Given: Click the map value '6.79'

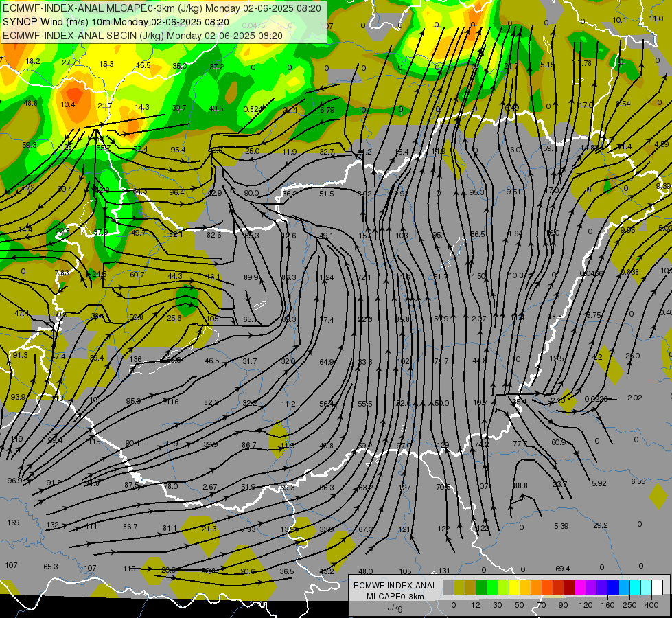Looking at the screenshot, I should pos(327,111).
